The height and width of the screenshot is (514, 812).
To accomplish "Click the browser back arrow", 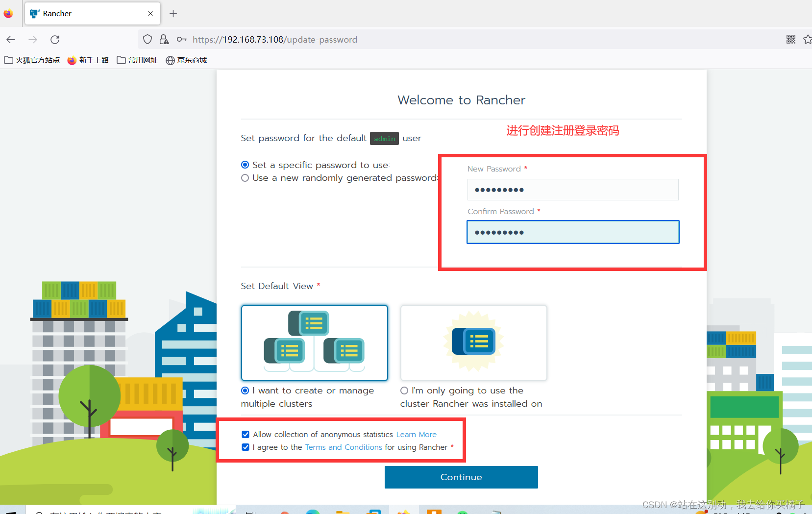I will click(11, 40).
